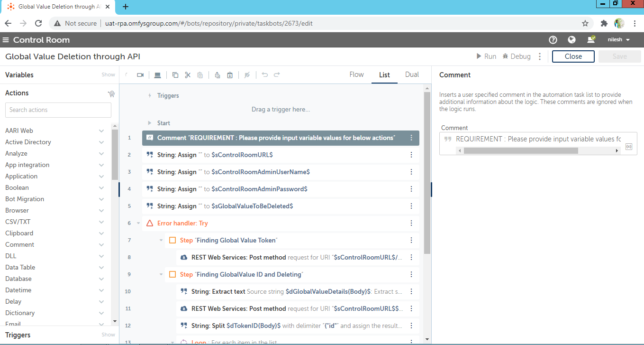Toggle Show for the Variables panel
Image resolution: width=644 pixels, height=345 pixels.
[x=108, y=75]
